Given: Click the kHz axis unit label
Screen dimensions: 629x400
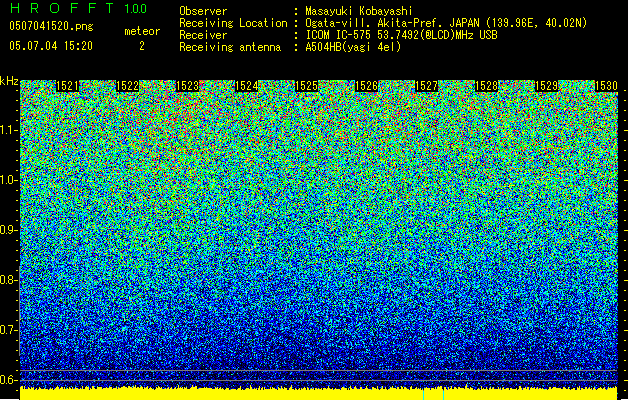Looking at the screenshot, I should [x=9, y=81].
